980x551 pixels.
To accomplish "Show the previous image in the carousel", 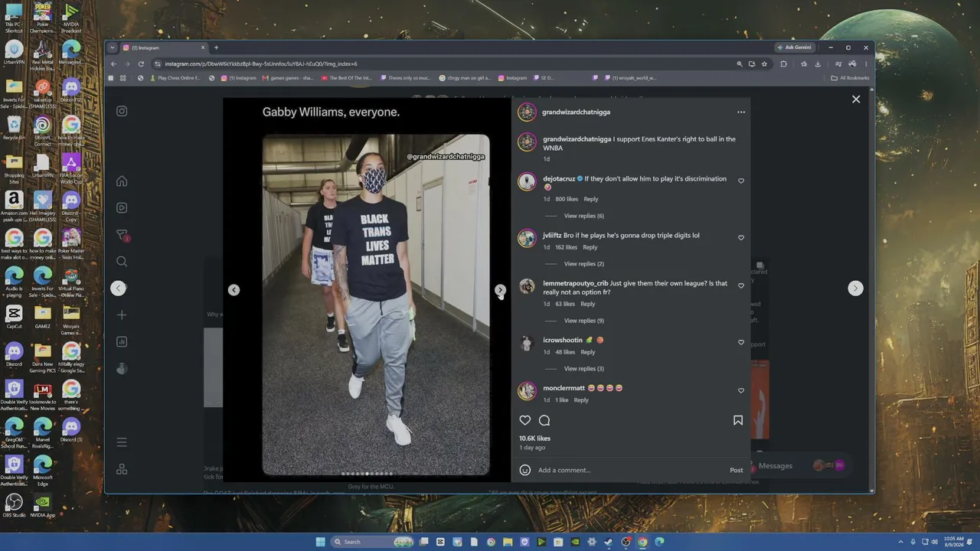I will pyautogui.click(x=234, y=290).
